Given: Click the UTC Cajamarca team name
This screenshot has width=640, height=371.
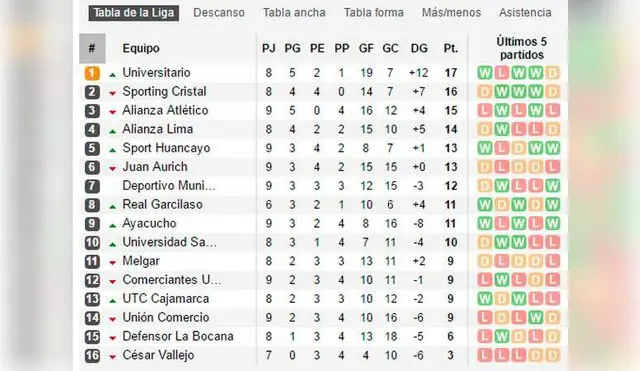Looking at the screenshot, I should 166,298.
